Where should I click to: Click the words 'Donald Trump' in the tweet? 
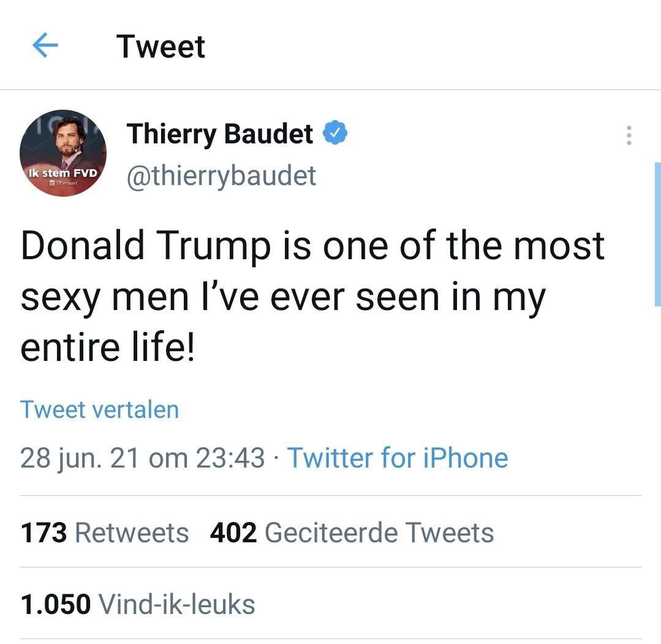tap(145, 245)
